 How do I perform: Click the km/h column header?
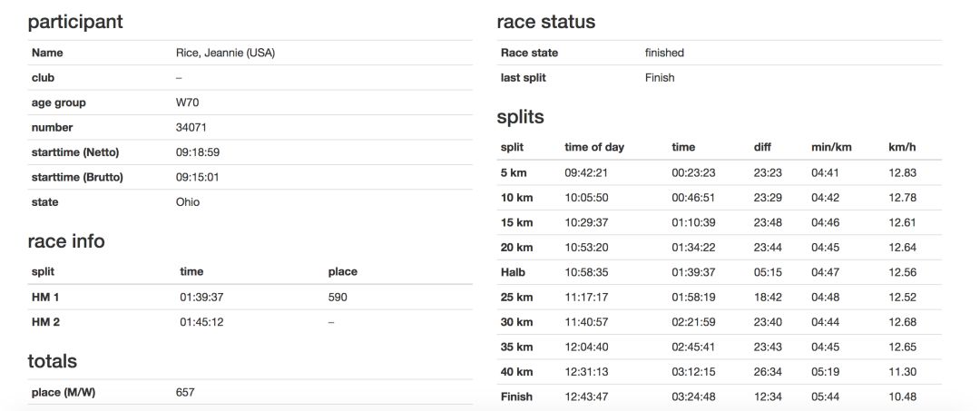902,147
